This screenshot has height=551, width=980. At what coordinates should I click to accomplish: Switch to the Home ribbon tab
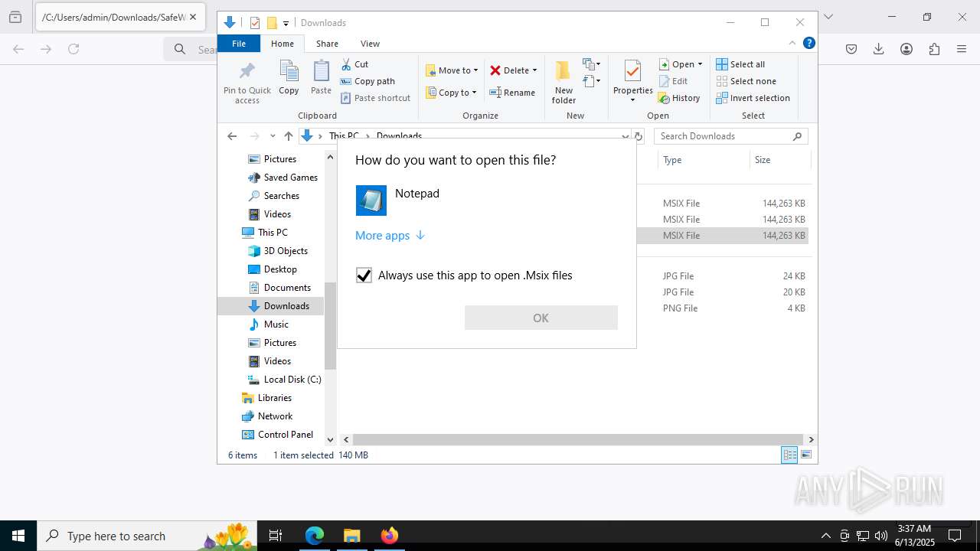click(282, 44)
